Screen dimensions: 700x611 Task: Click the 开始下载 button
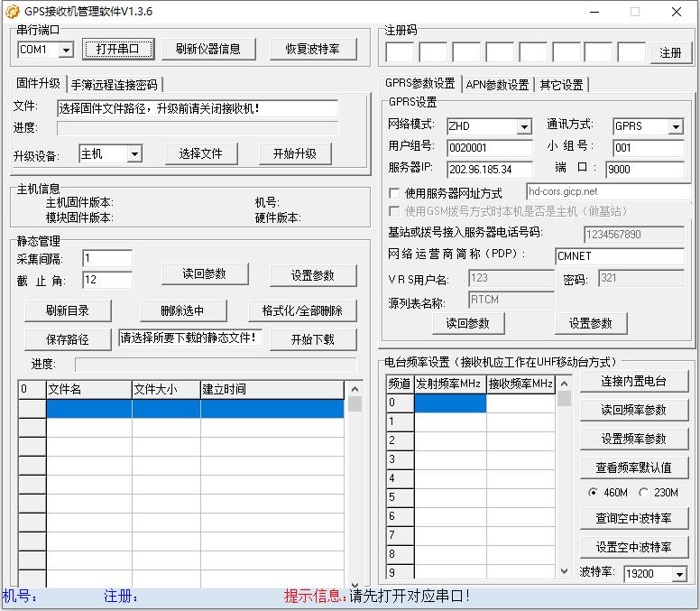pos(313,339)
